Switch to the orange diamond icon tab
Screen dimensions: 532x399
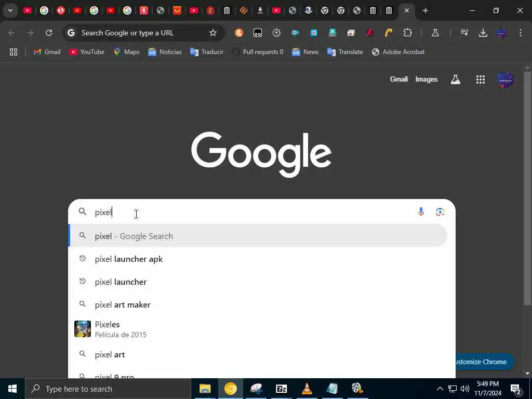[243, 10]
